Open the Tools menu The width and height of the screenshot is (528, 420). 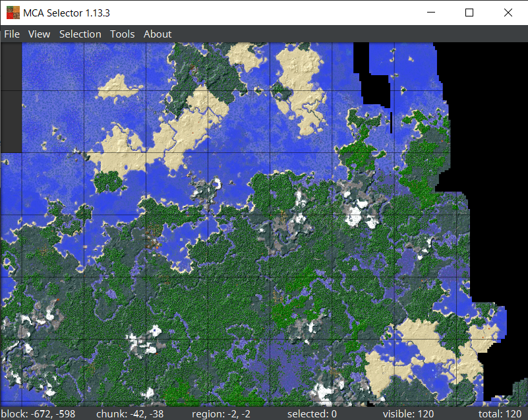point(122,34)
